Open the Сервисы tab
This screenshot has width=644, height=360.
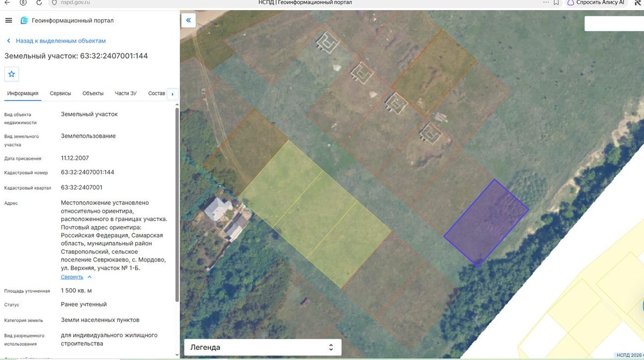[x=61, y=93]
